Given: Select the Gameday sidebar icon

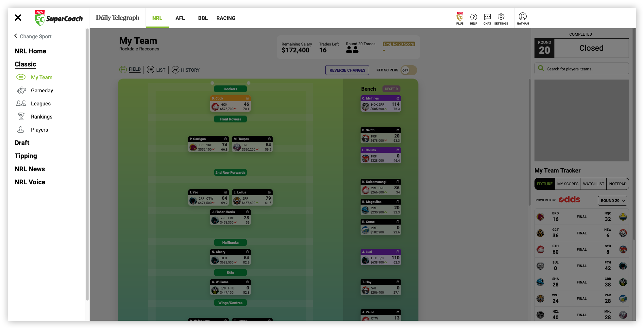Looking at the screenshot, I should 21,90.
